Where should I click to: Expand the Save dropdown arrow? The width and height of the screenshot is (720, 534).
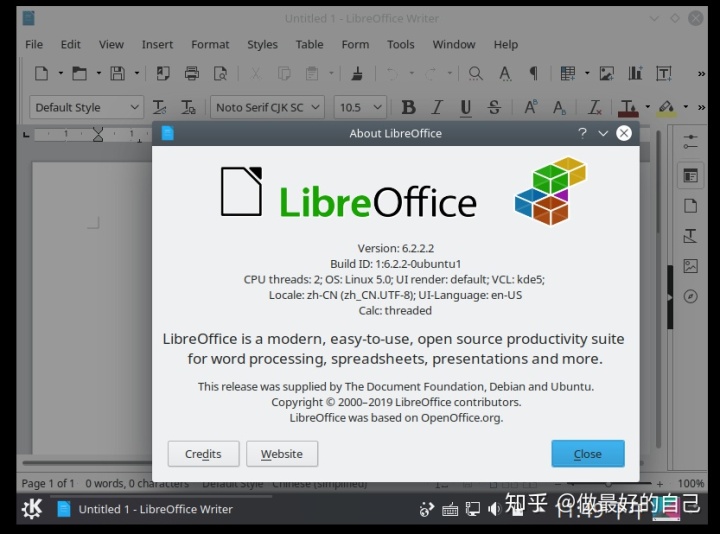(136, 73)
